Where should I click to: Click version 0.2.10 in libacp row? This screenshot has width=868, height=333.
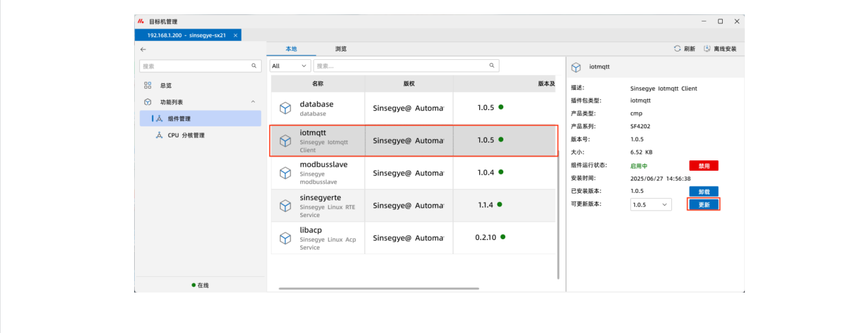click(486, 237)
